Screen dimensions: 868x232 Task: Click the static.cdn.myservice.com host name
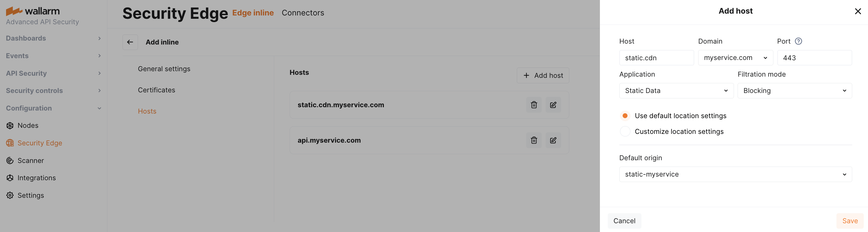(341, 105)
